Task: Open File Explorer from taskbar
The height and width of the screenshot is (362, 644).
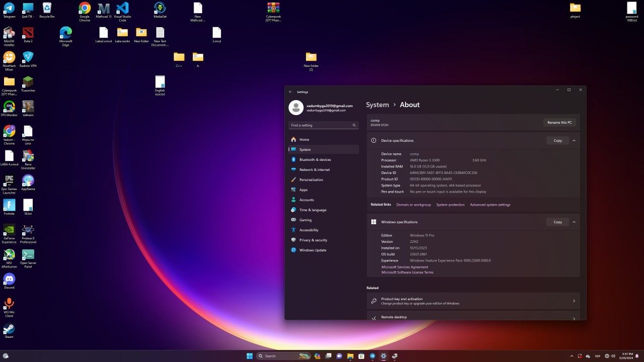Action: pos(350,356)
